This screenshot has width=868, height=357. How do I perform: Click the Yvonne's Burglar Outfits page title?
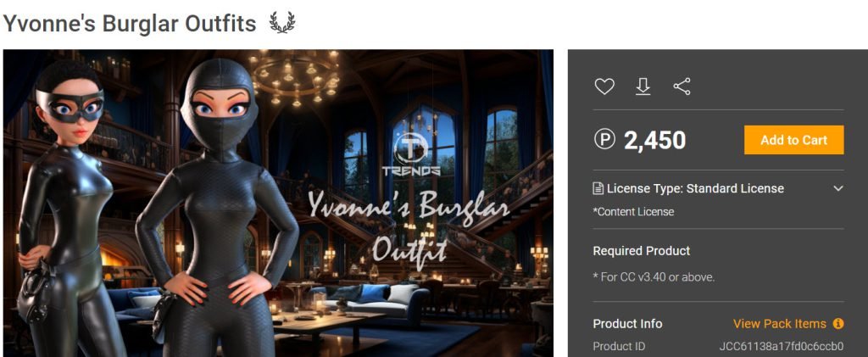tap(130, 23)
